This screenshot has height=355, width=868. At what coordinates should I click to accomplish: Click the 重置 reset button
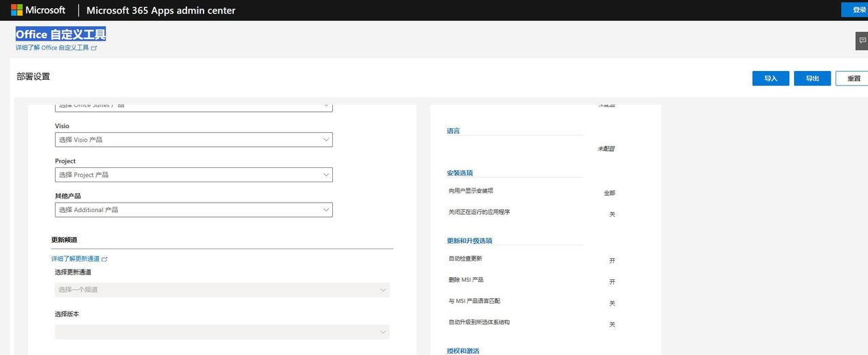click(x=853, y=79)
